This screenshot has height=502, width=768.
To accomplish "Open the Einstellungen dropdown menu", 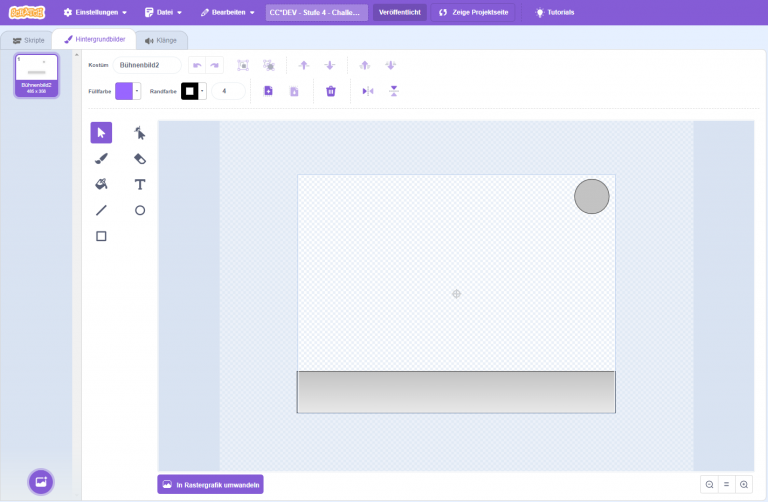I will point(95,12).
